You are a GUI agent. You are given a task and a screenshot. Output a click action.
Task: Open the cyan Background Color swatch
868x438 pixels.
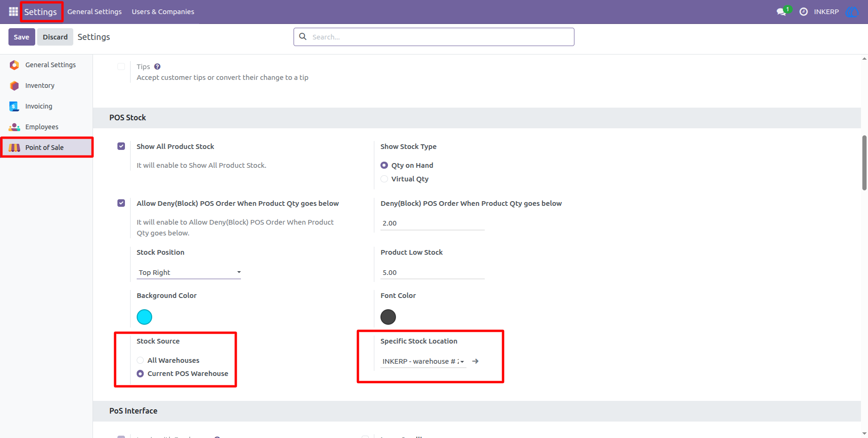click(x=144, y=317)
